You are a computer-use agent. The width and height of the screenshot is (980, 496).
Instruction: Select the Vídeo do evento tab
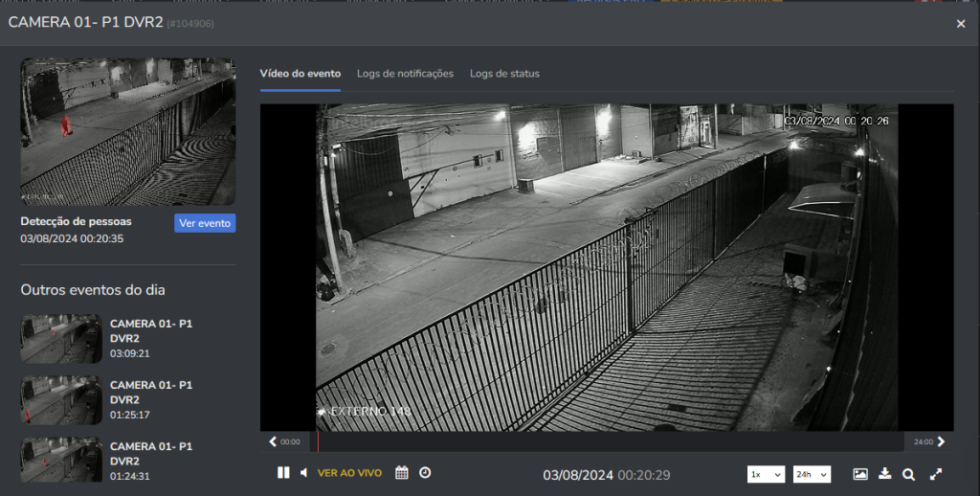300,74
